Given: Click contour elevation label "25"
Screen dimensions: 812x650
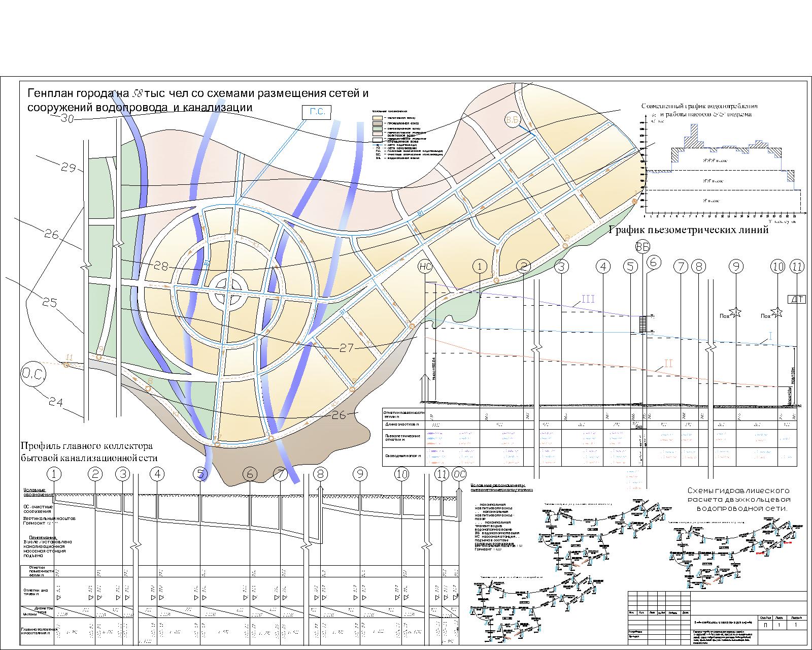Looking at the screenshot, I should (50, 303).
